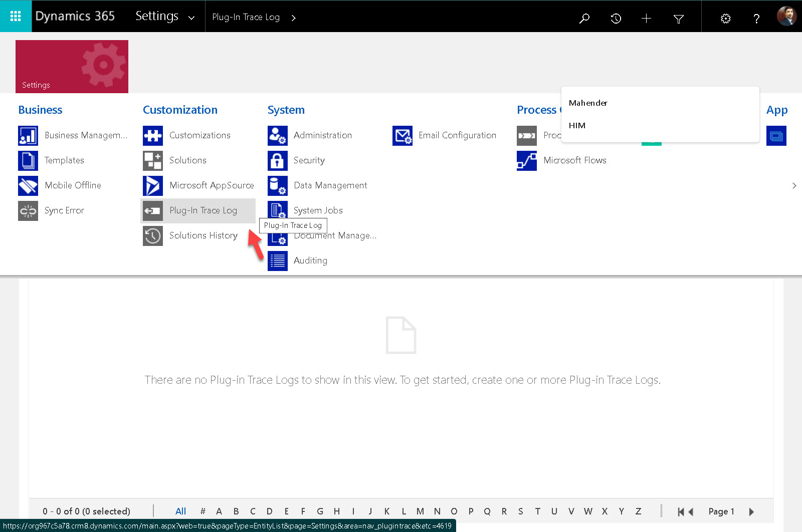Click the search magnifier icon
Screen dimensions: 802x532
tap(584, 19)
